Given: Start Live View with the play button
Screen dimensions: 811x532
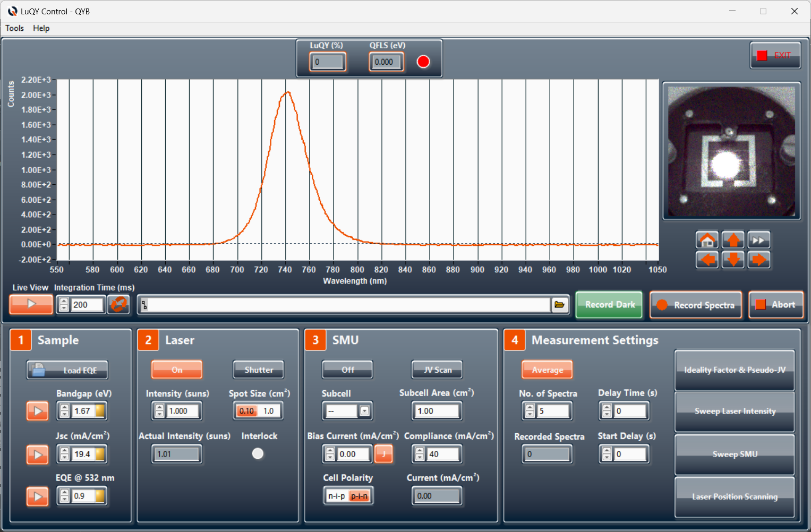Looking at the screenshot, I should (31, 304).
